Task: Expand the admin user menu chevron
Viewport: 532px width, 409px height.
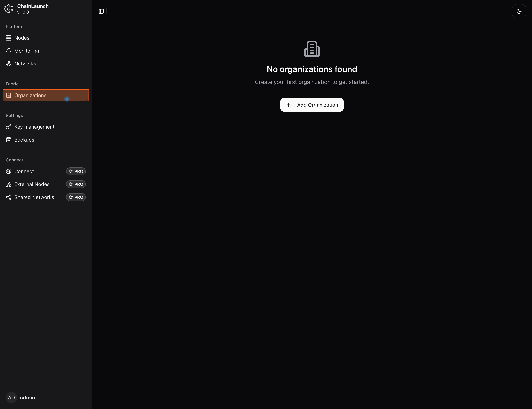Action: 83,398
